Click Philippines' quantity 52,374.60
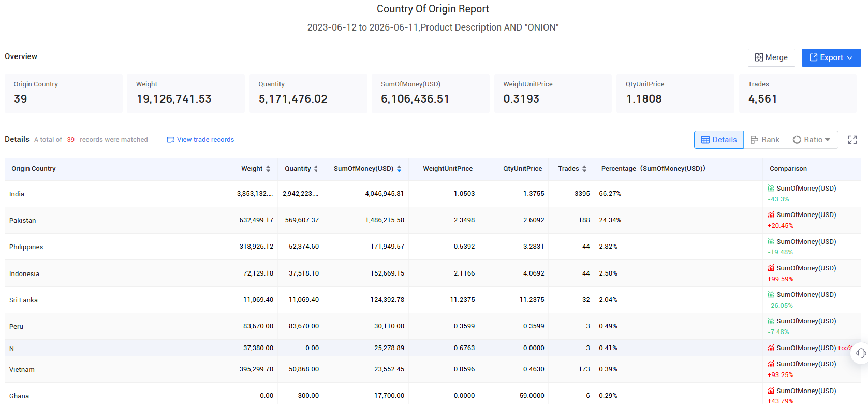This screenshot has height=404, width=868. click(x=304, y=247)
